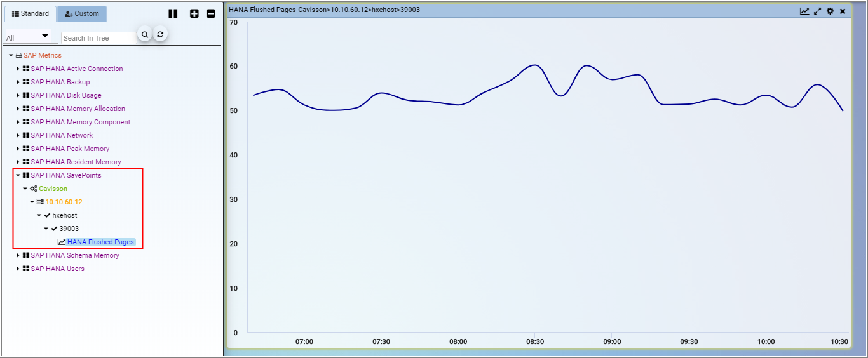Click grid icon beside SAP HANA Network
This screenshot has height=358, width=868.
coord(26,135)
